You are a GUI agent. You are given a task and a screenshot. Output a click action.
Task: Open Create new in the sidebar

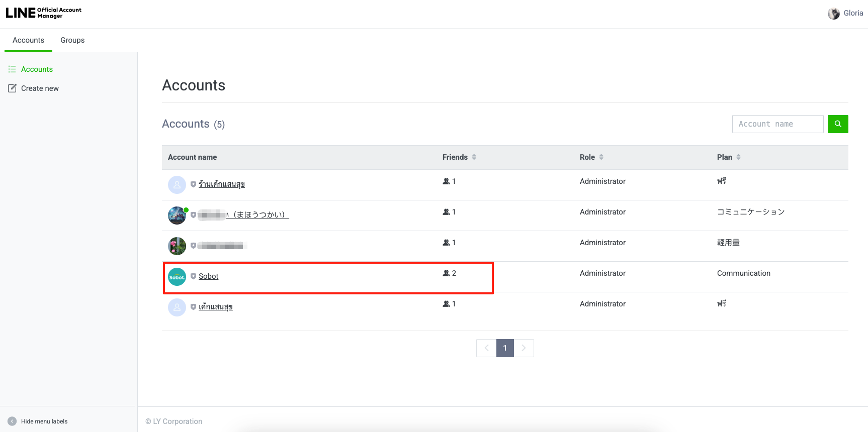[x=40, y=88]
